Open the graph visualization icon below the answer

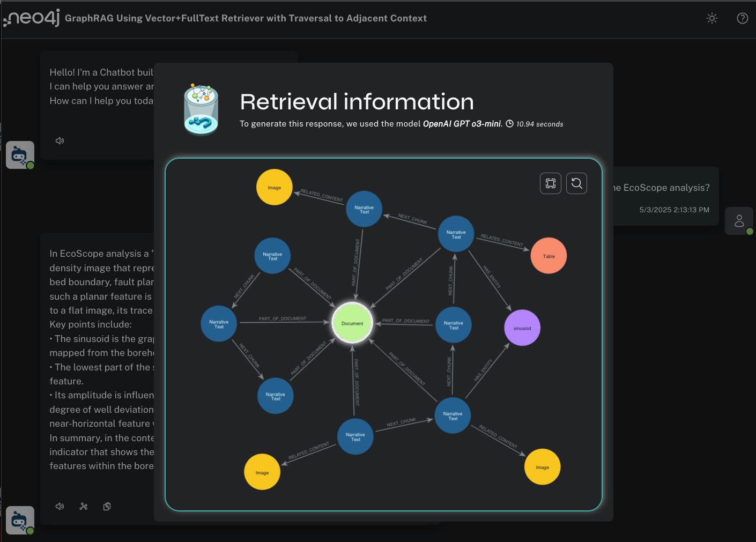coord(83,506)
